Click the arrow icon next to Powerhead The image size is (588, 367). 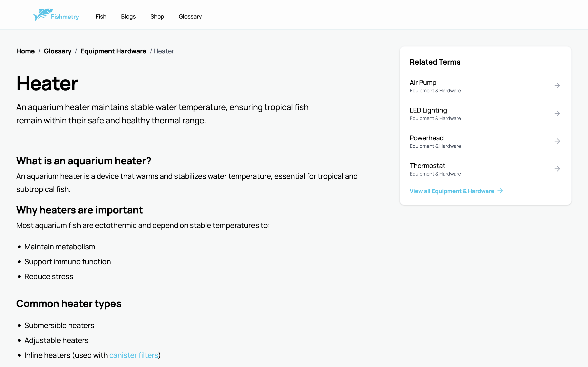tap(557, 141)
